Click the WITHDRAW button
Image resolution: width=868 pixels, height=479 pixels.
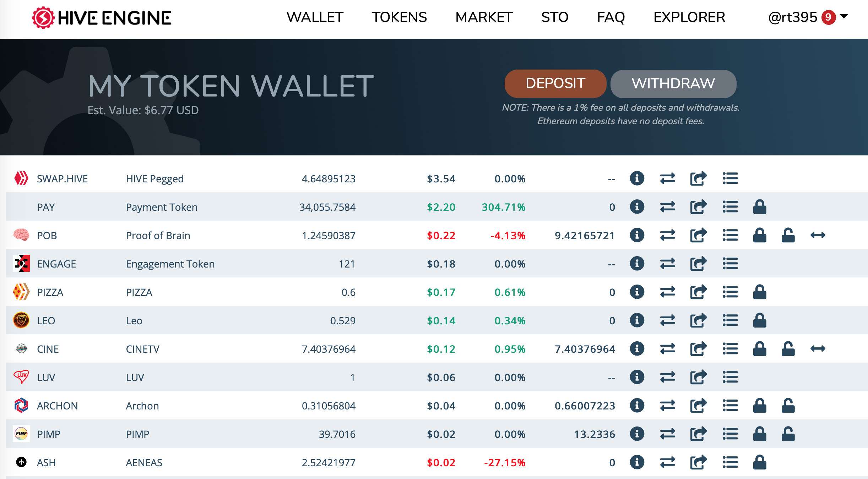(x=673, y=84)
